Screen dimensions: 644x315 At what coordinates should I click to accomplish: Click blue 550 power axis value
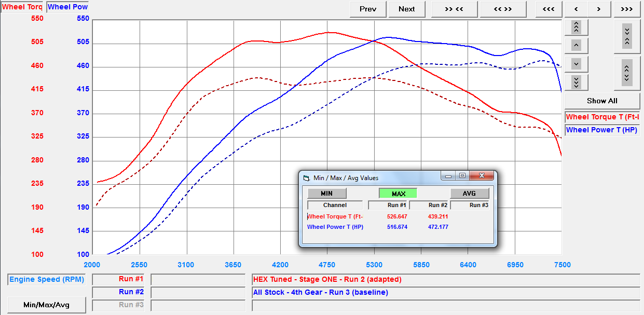tap(83, 18)
